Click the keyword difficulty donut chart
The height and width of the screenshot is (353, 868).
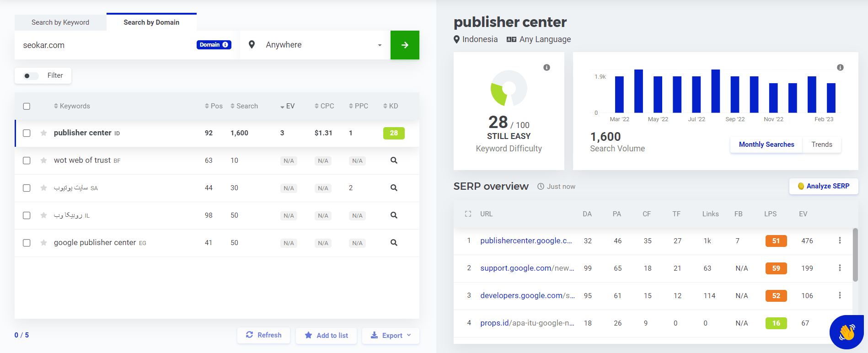[509, 88]
